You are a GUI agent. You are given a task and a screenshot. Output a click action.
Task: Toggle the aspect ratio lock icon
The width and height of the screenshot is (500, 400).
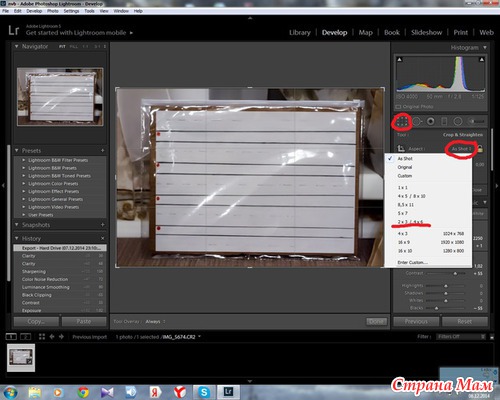[x=480, y=148]
